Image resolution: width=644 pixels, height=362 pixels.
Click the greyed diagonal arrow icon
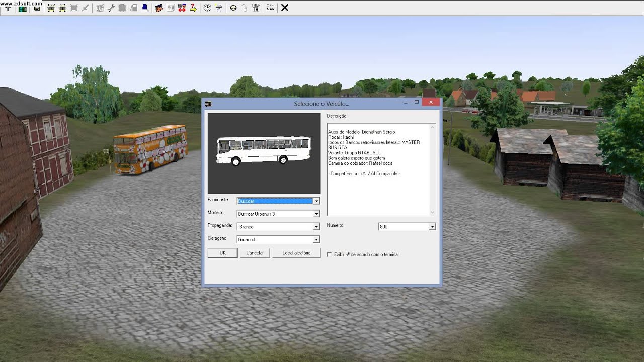(x=85, y=8)
